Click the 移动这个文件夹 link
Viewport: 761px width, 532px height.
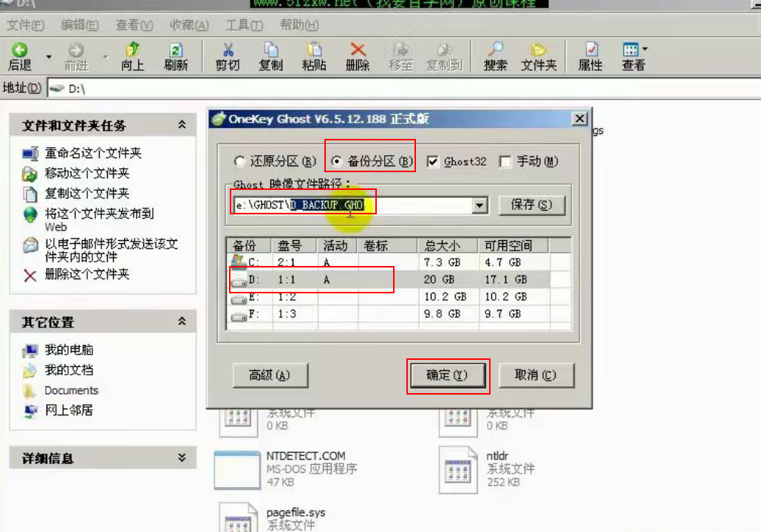click(87, 174)
